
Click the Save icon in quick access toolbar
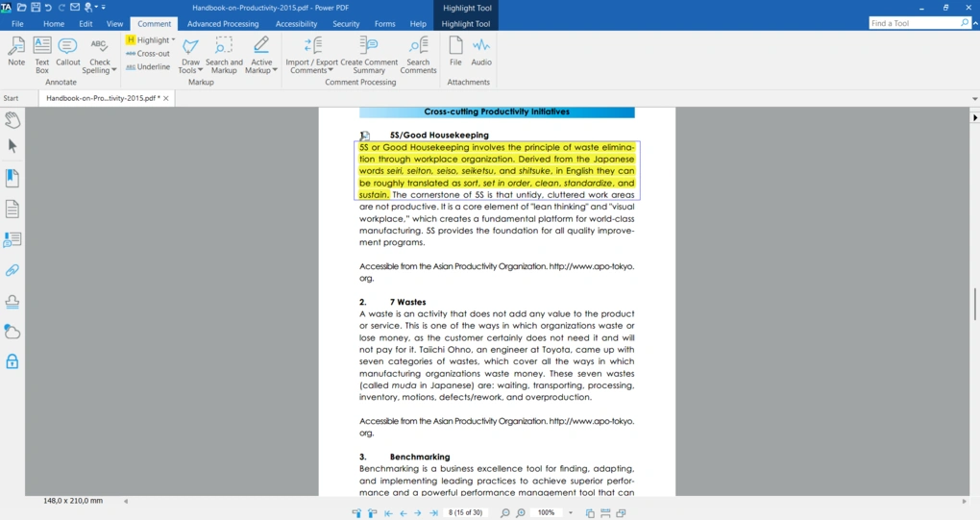point(36,8)
